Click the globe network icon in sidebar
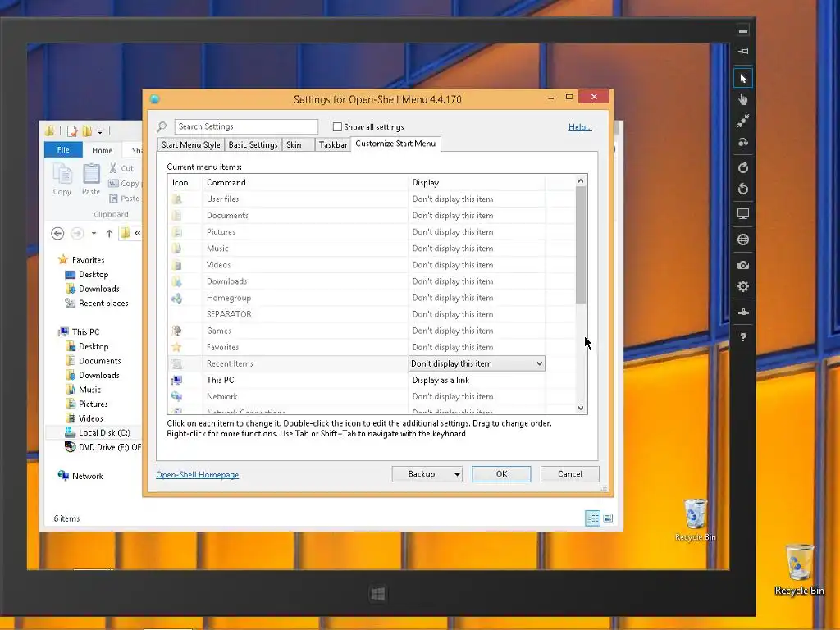 point(743,240)
